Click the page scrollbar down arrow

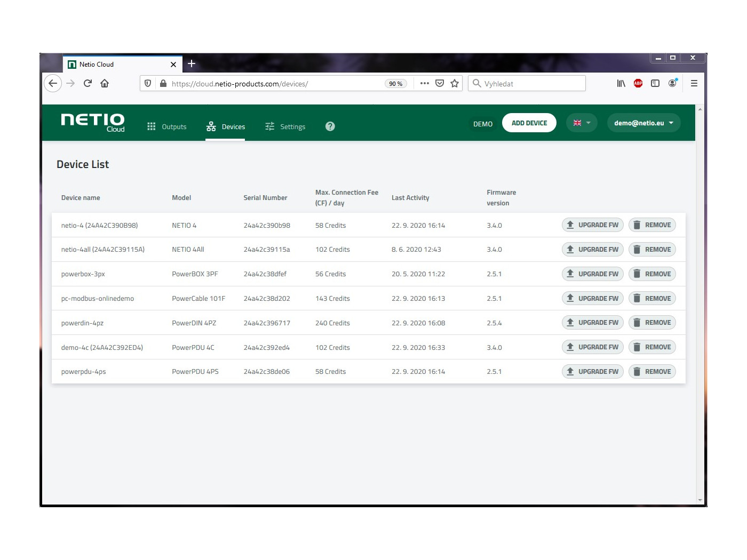tap(700, 500)
